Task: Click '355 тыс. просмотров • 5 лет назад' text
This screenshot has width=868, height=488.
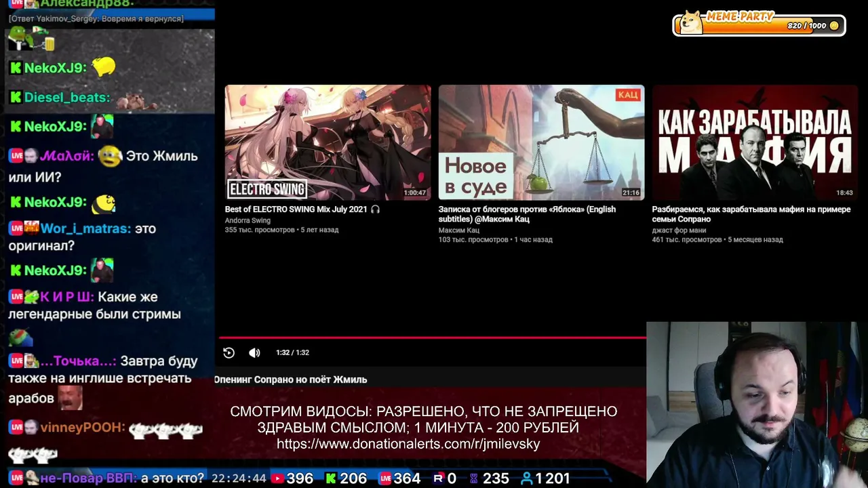Action: (281, 230)
